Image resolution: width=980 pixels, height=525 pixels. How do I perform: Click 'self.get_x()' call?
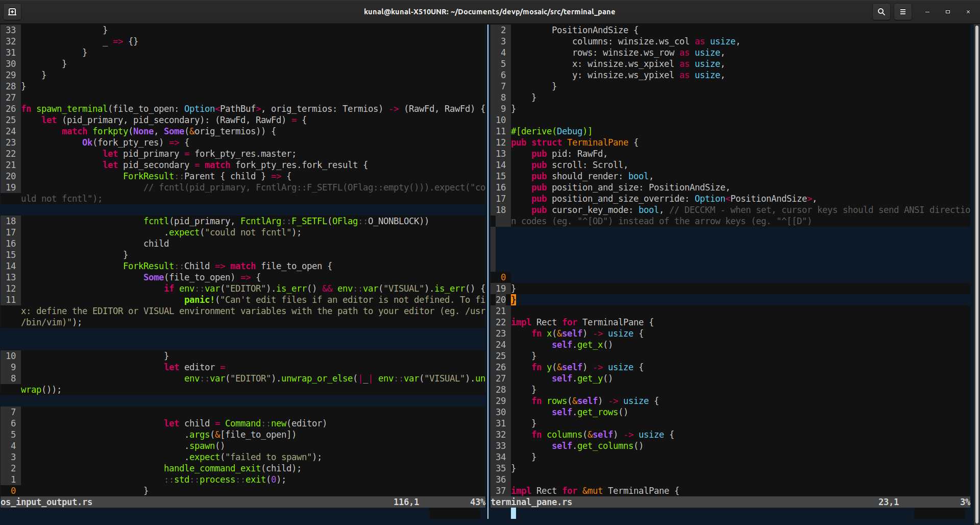pyautogui.click(x=582, y=345)
